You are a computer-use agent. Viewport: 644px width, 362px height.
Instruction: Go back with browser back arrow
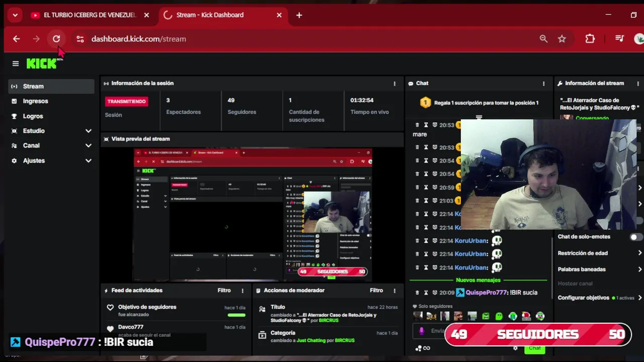tap(16, 39)
